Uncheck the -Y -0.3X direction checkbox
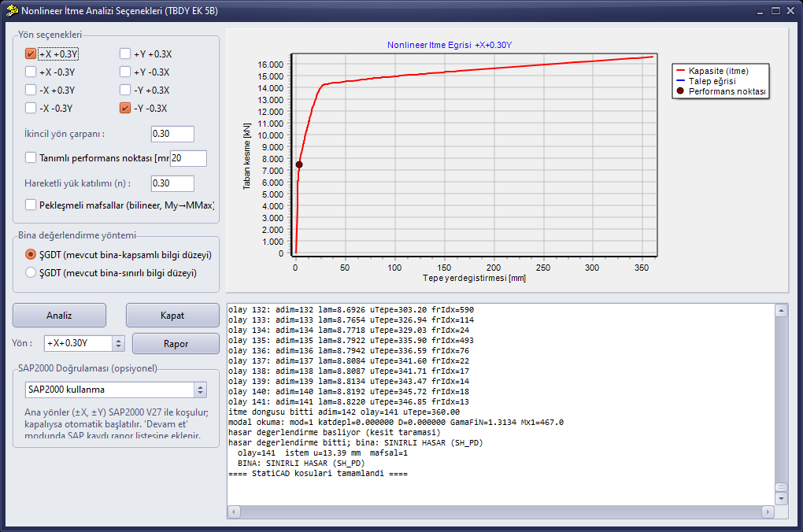This screenshot has height=532, width=803. 125,108
